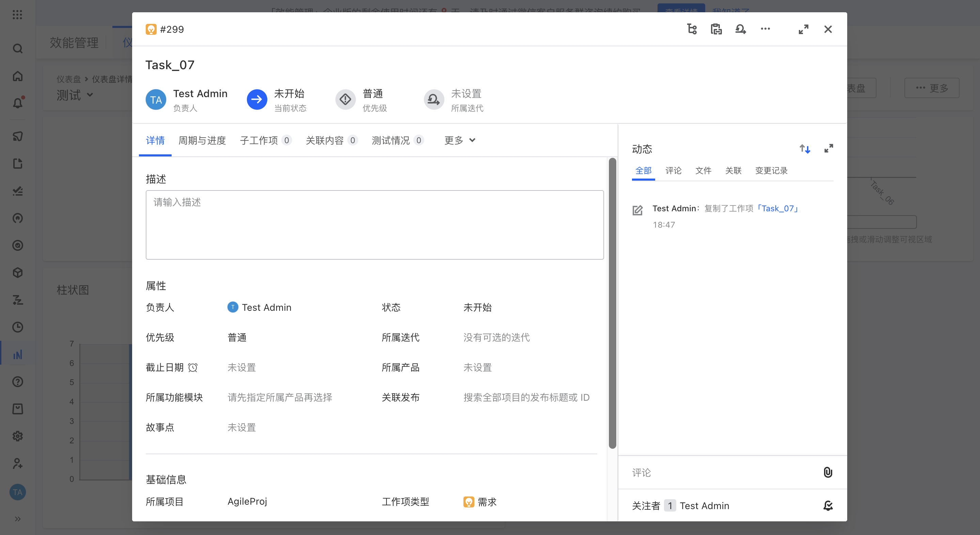
Task: Set 截止日期 value 未设置
Action: [241, 367]
